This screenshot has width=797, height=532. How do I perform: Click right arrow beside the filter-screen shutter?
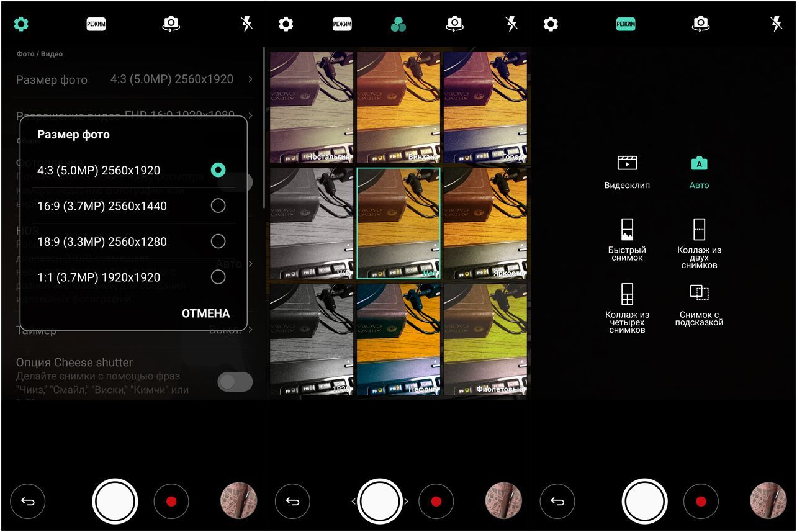click(x=407, y=501)
